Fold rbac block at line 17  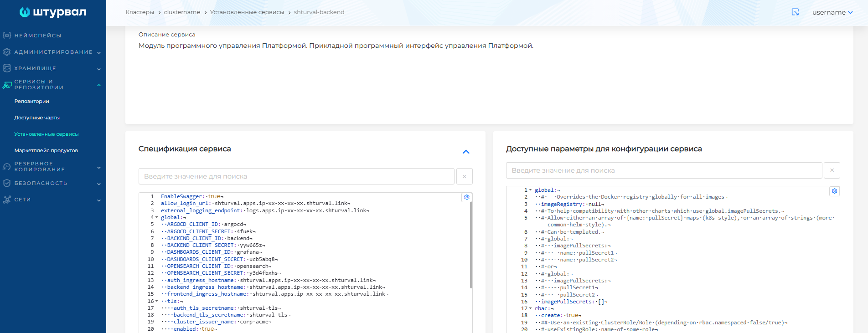tap(530, 308)
